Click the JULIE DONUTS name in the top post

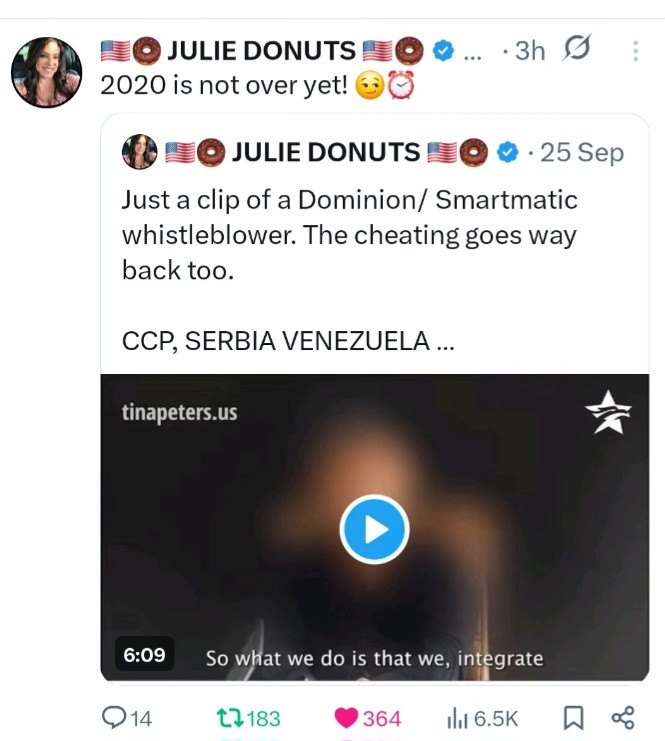pos(259,50)
